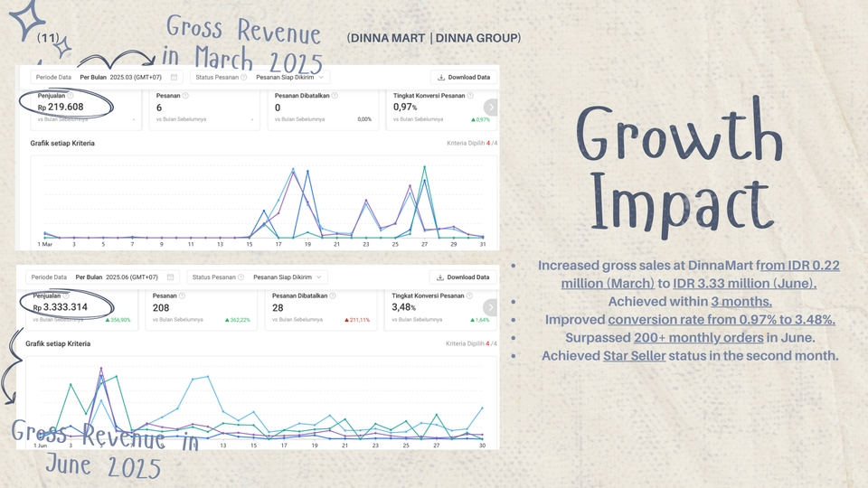Click the Penjualan Rp 3.333.314 value
Viewport: 868px width, 488px height.
point(65,307)
